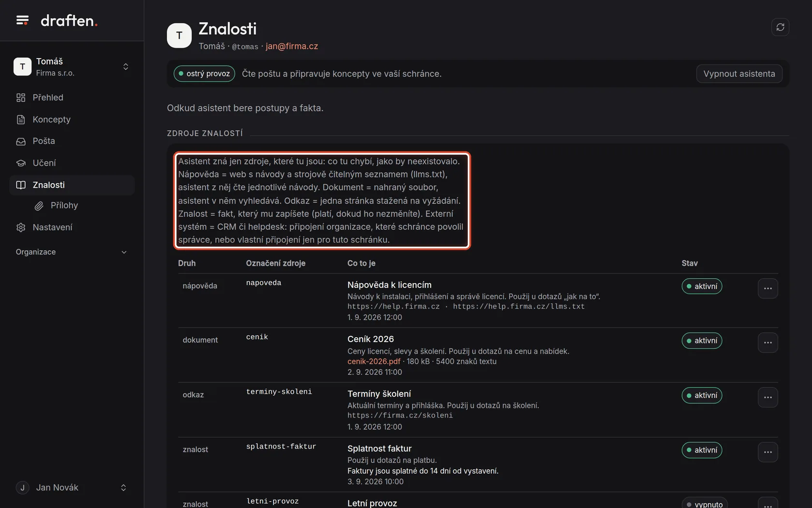Expand the Tomáš workspace switcher
The image size is (812, 508).
pos(126,67)
